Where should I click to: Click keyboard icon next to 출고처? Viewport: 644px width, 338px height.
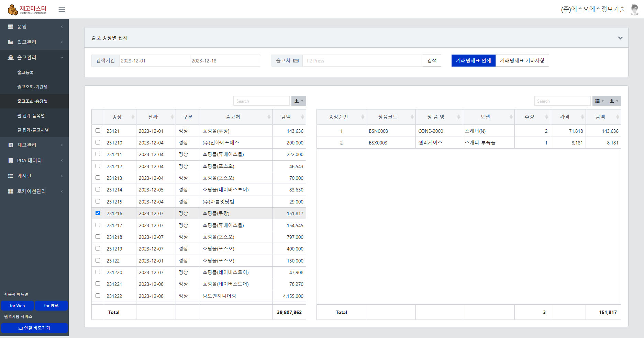[x=296, y=61]
